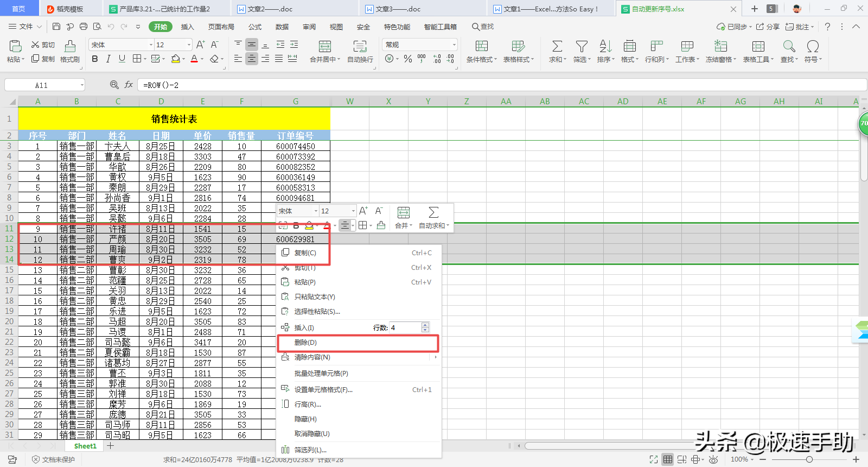Click the Filter (筛选) funnel icon
This screenshot has width=868, height=467.
tap(582, 46)
